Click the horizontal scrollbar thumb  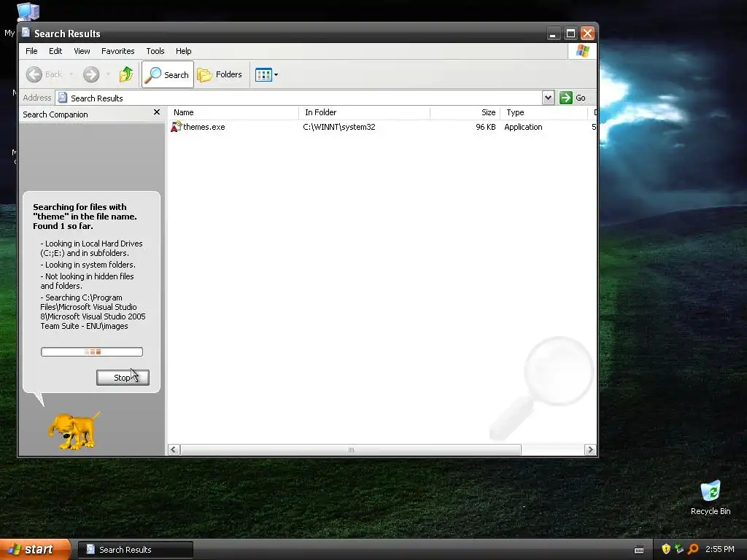click(x=351, y=449)
